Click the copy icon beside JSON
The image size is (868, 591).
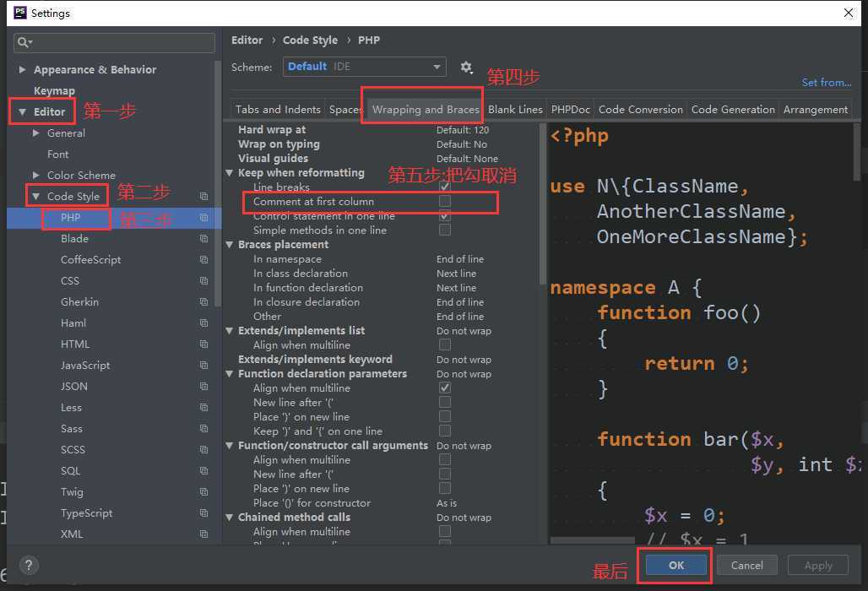point(203,386)
